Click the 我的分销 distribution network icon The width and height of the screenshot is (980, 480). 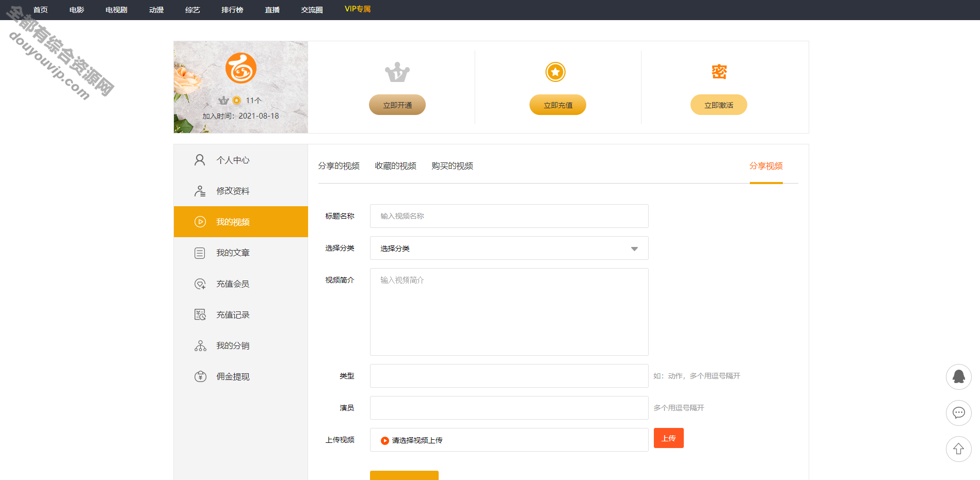200,345
